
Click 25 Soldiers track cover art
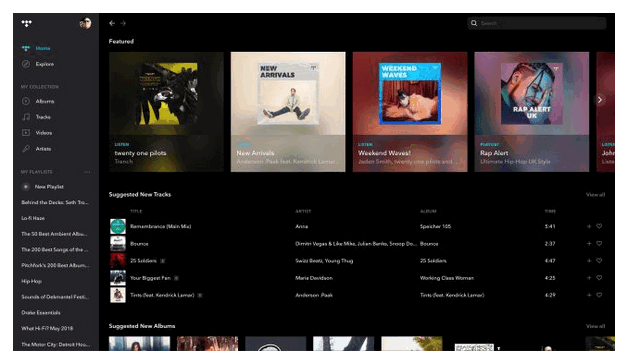tap(118, 261)
